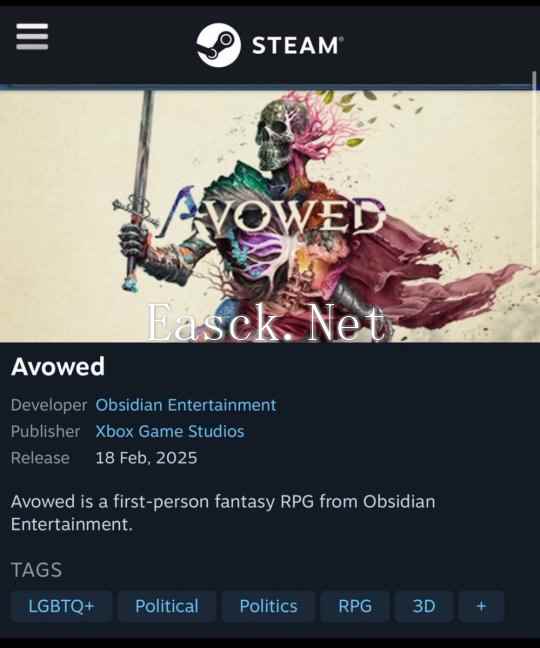Select the 3D tag
Screen dimensions: 540x648
click(424, 606)
